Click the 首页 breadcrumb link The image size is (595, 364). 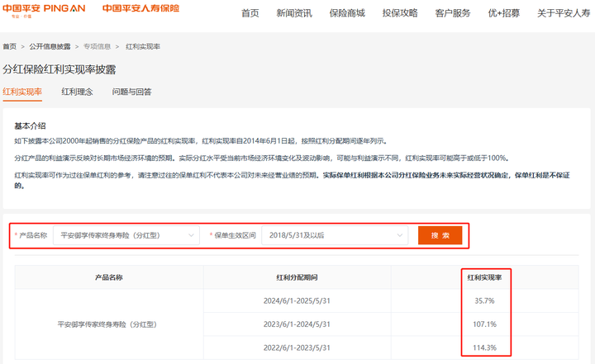[9, 47]
